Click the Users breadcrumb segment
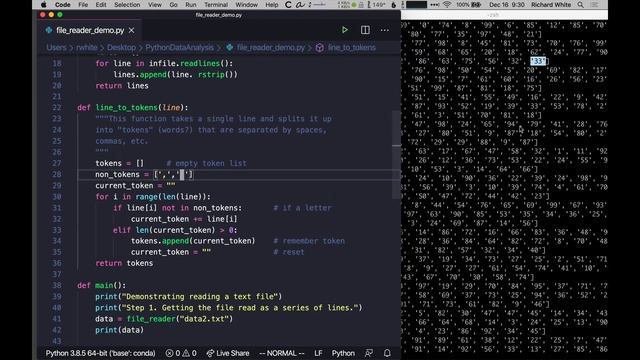 56,47
